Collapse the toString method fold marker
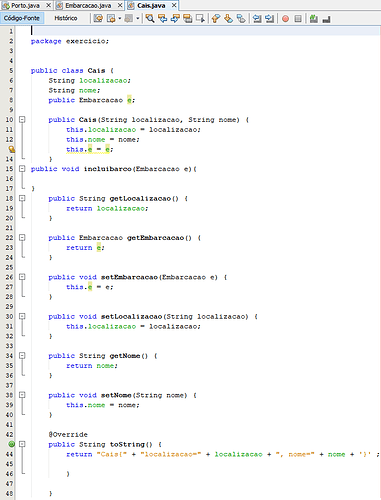381x500 pixels. (22, 444)
